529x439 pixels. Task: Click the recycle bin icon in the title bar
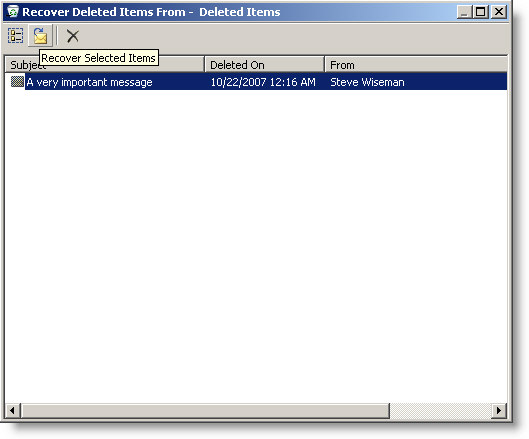coord(12,12)
